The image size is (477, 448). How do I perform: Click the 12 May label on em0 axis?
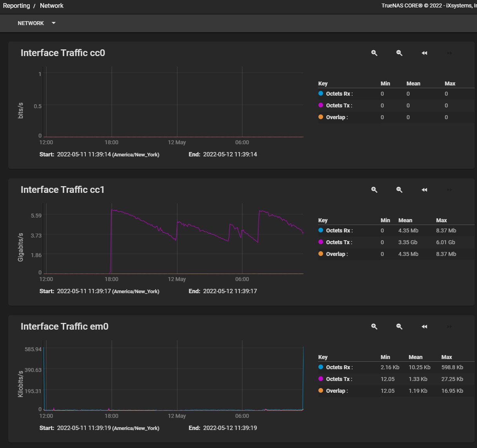pyautogui.click(x=177, y=416)
